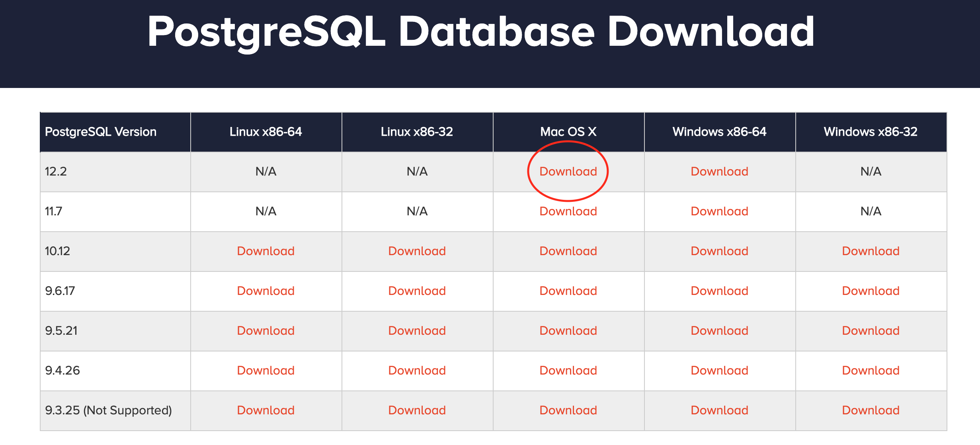Download PostgreSQL 9.3.25 for Windows x86-32
Image resolution: width=980 pixels, height=445 pixels.
[x=871, y=410]
